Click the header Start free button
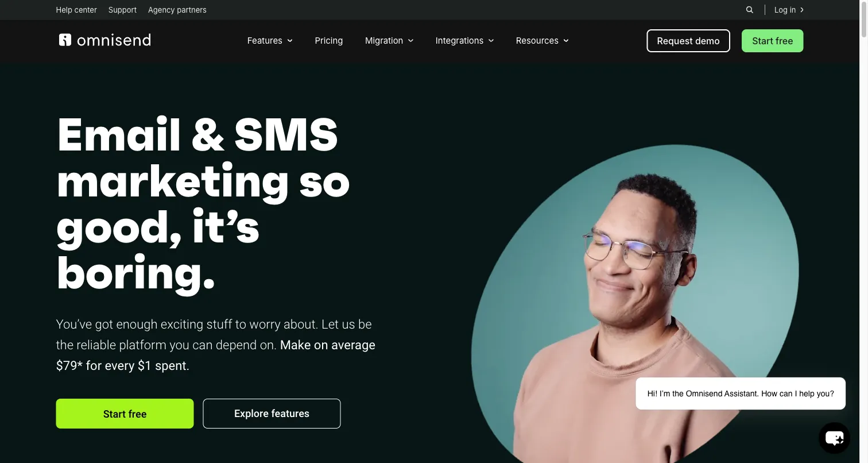Image resolution: width=868 pixels, height=463 pixels. [x=772, y=41]
